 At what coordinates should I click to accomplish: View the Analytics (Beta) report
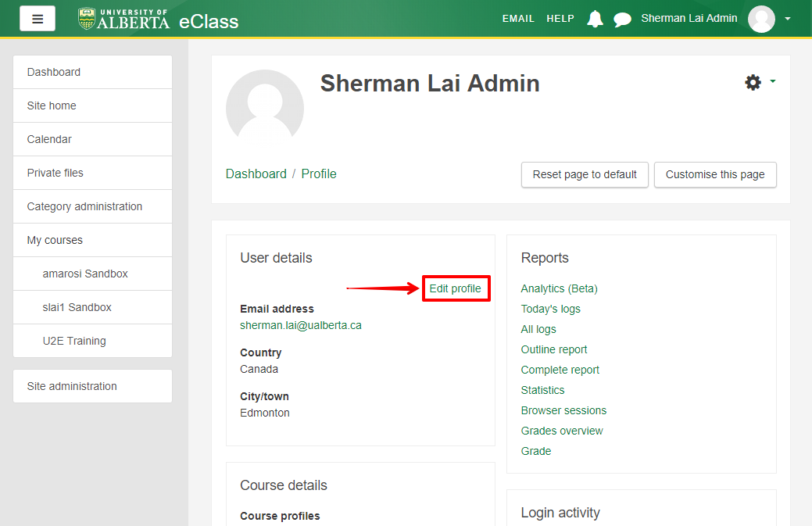click(559, 288)
